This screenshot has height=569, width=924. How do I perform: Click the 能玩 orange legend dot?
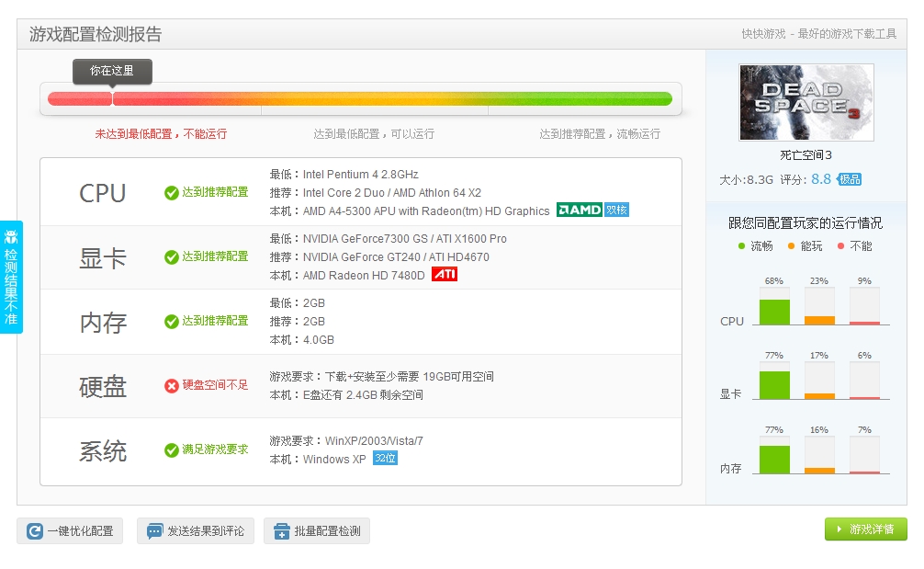pyautogui.click(x=792, y=245)
